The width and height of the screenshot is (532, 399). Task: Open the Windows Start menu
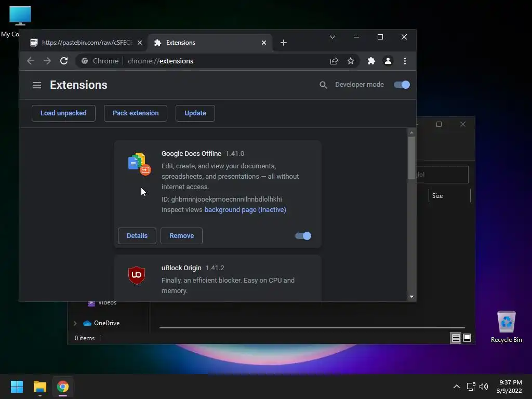coord(17,387)
